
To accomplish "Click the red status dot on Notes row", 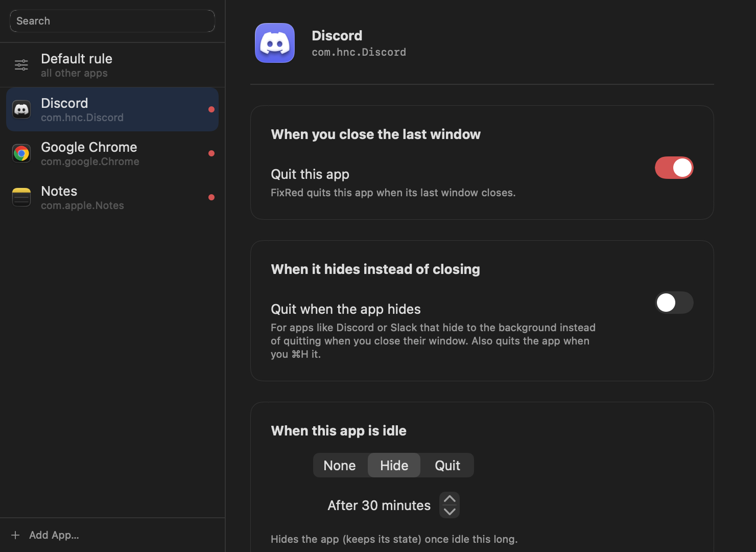I will pyautogui.click(x=211, y=197).
